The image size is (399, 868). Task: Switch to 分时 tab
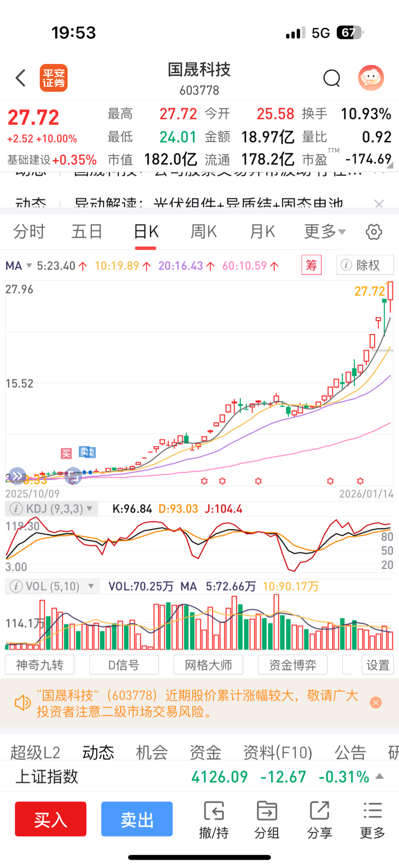(29, 231)
